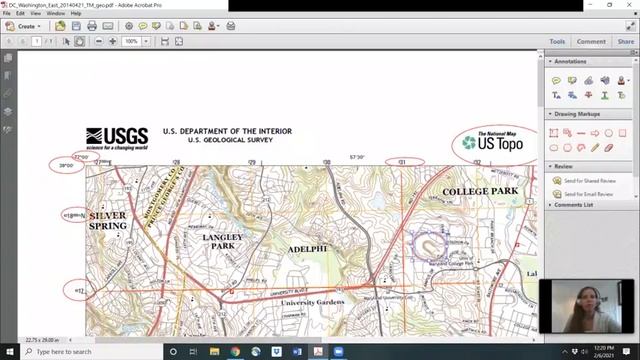This screenshot has width=640, height=360.
Task: Open the Help menu
Action: click(76, 13)
